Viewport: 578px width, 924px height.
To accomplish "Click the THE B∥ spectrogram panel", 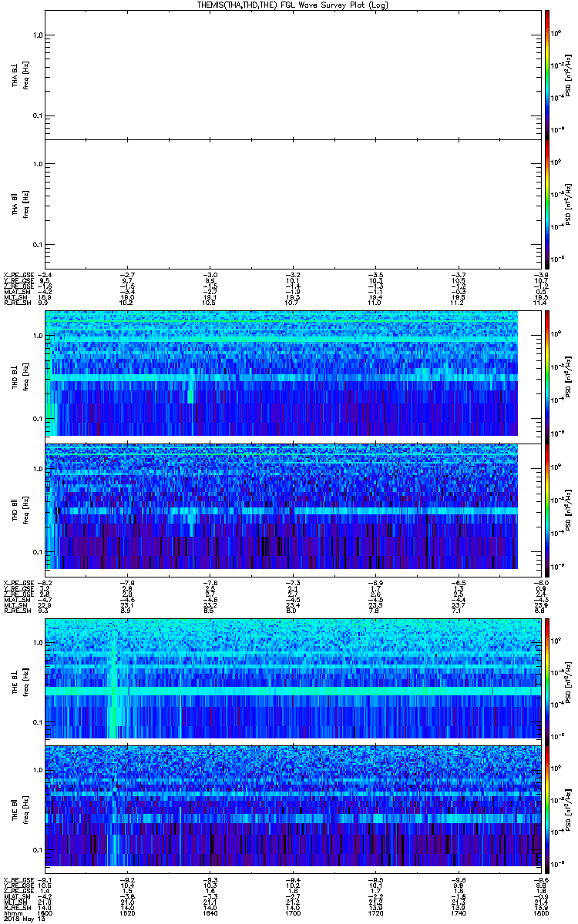I will pos(292,805).
